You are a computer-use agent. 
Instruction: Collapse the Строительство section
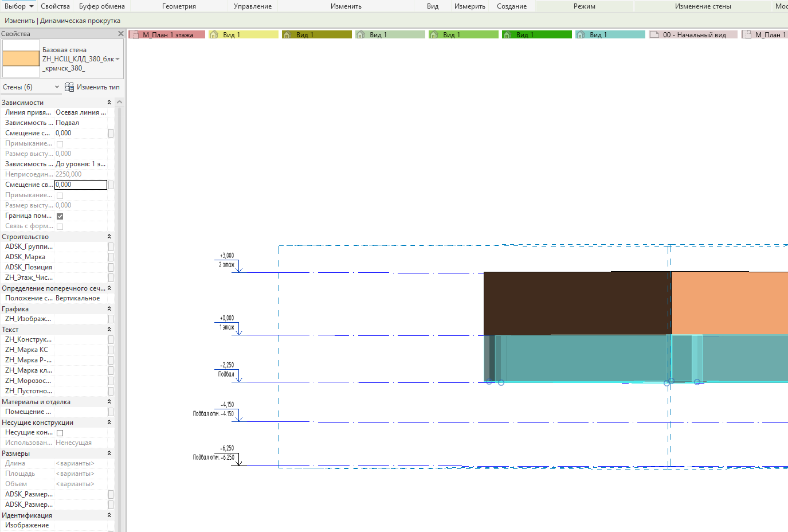pyautogui.click(x=109, y=237)
